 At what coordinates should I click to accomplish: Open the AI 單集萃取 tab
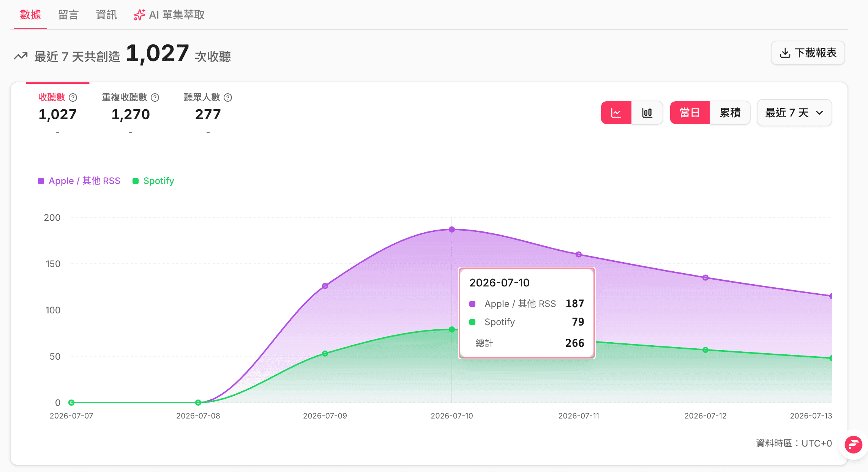point(169,15)
